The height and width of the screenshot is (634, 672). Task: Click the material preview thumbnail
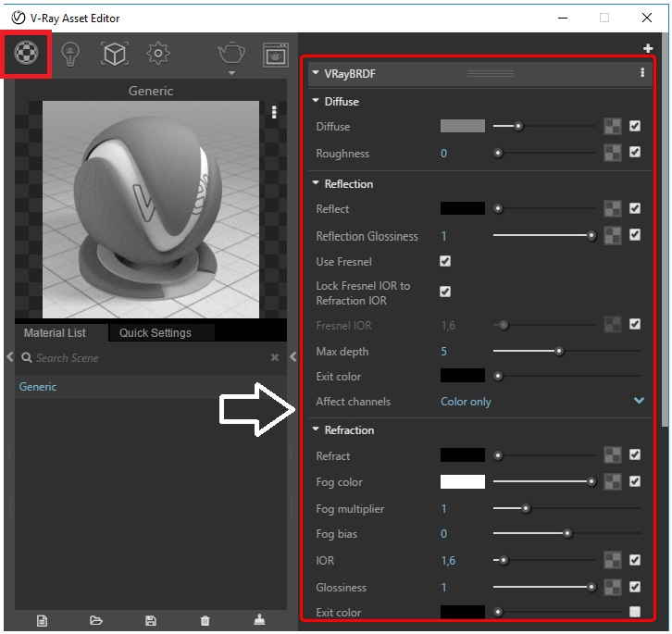[151, 209]
